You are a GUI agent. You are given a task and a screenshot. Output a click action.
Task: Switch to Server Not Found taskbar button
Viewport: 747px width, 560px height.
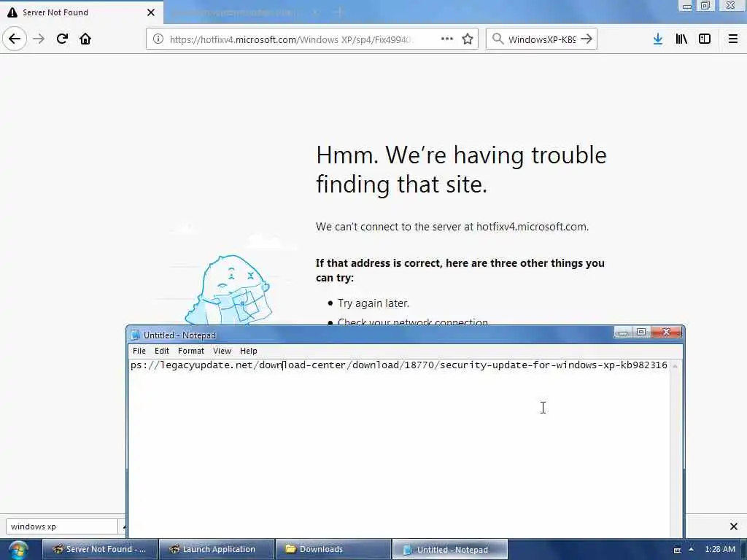click(100, 549)
